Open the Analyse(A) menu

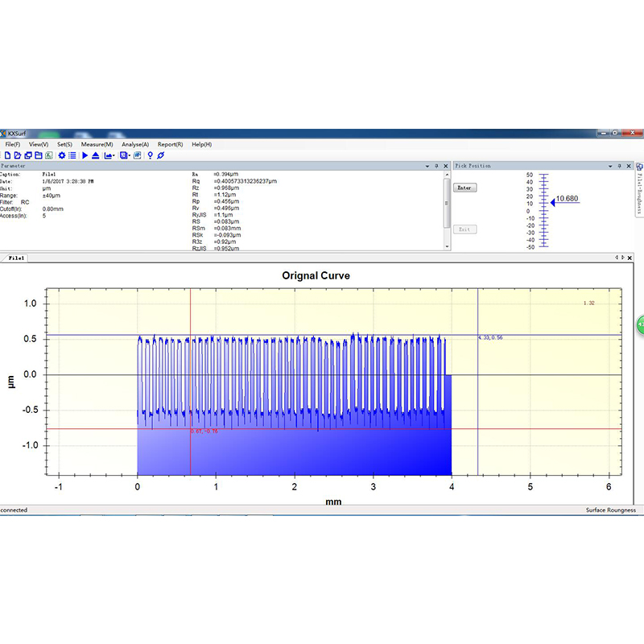pyautogui.click(x=134, y=144)
